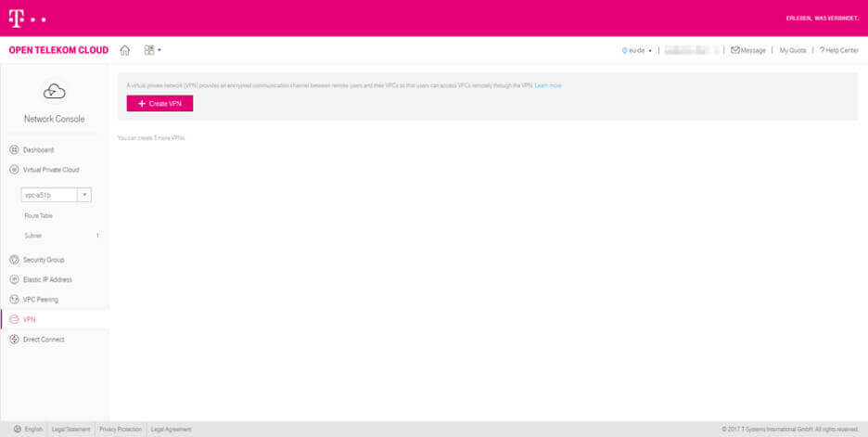This screenshot has height=437, width=868.
Task: Open My Quota
Action: pyautogui.click(x=793, y=50)
